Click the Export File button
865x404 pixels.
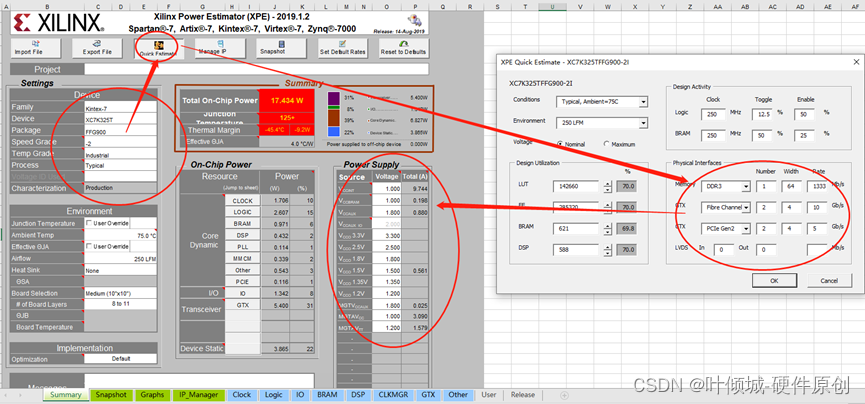tap(97, 48)
